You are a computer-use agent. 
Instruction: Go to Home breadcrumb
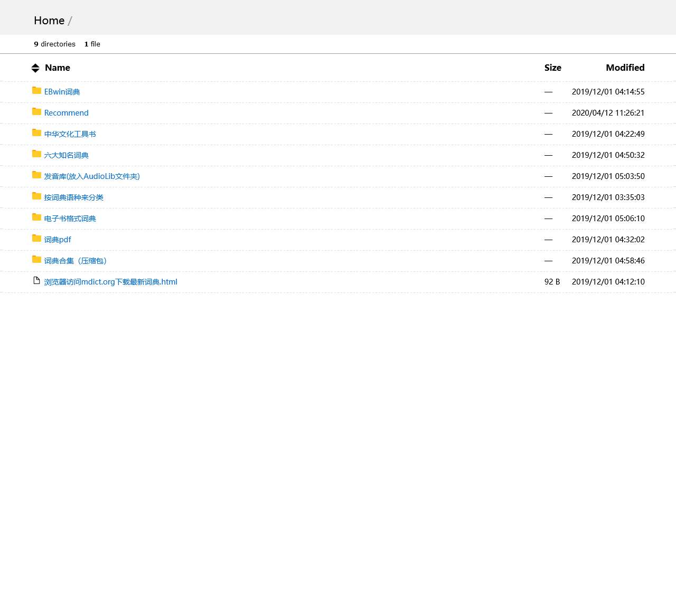click(49, 21)
